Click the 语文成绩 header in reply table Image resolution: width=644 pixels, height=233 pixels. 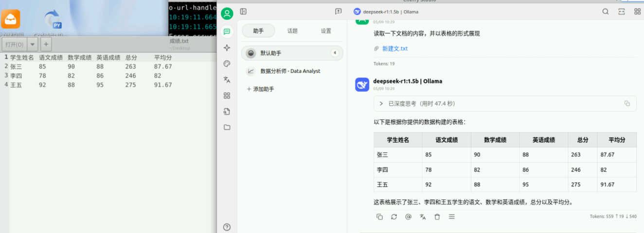click(x=447, y=140)
